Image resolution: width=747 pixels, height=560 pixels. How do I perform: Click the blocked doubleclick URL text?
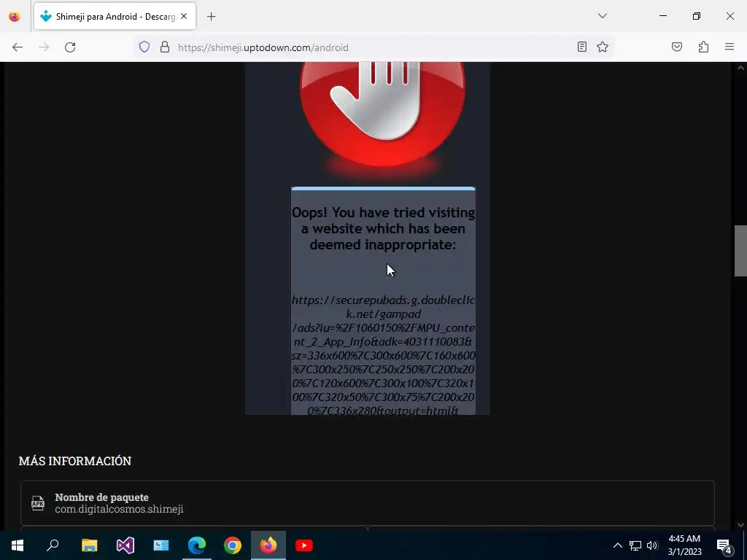(383, 355)
